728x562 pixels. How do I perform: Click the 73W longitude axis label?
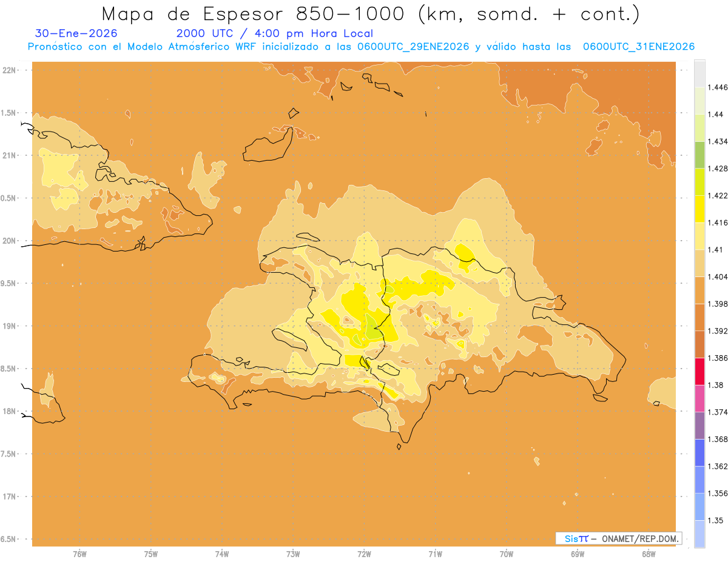coord(293,554)
